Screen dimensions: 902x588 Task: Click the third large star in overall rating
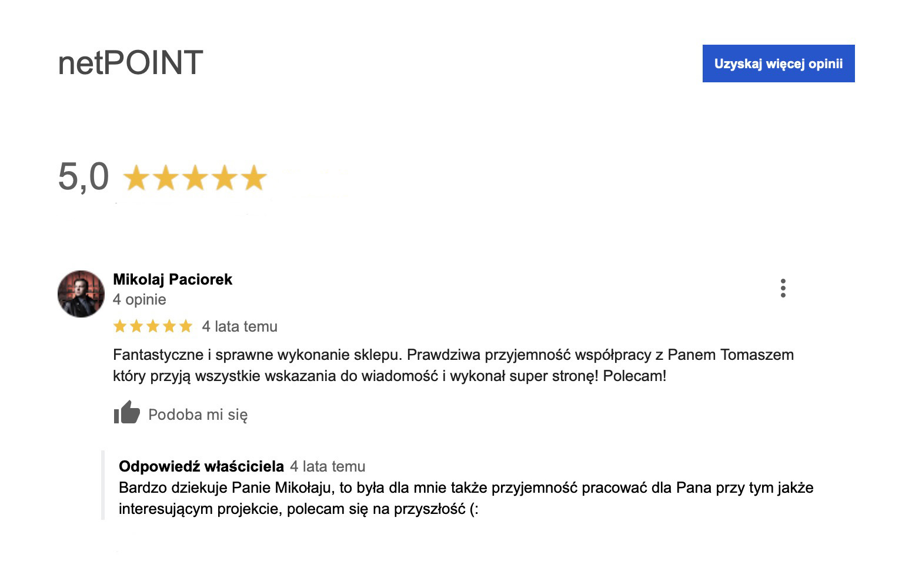point(195,178)
